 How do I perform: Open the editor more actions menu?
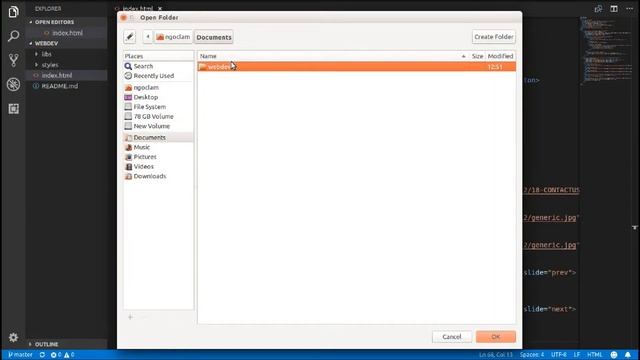pyautogui.click(x=629, y=9)
